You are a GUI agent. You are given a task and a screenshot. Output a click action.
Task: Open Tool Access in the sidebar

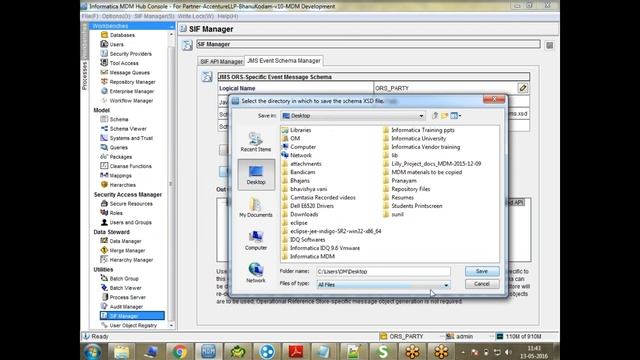pos(124,63)
